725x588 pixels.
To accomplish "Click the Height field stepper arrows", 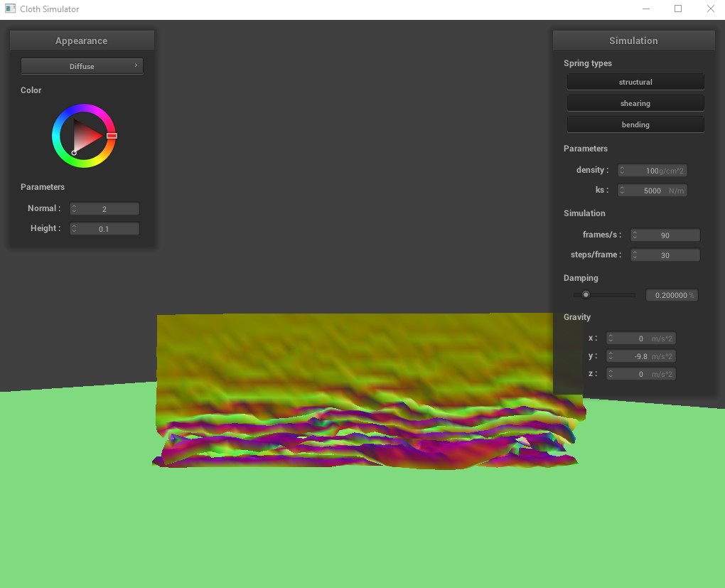I will click(x=74, y=228).
